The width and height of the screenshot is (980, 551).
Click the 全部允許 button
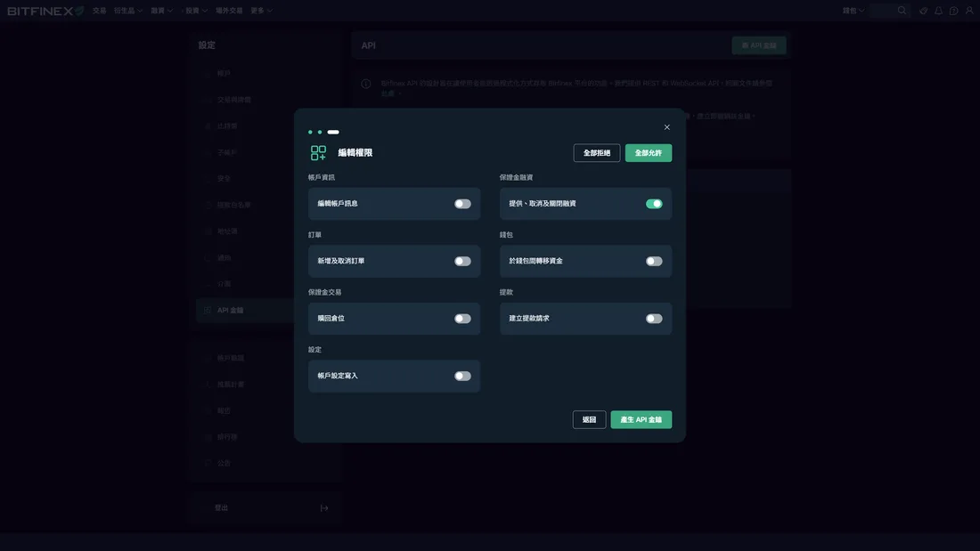tap(648, 153)
